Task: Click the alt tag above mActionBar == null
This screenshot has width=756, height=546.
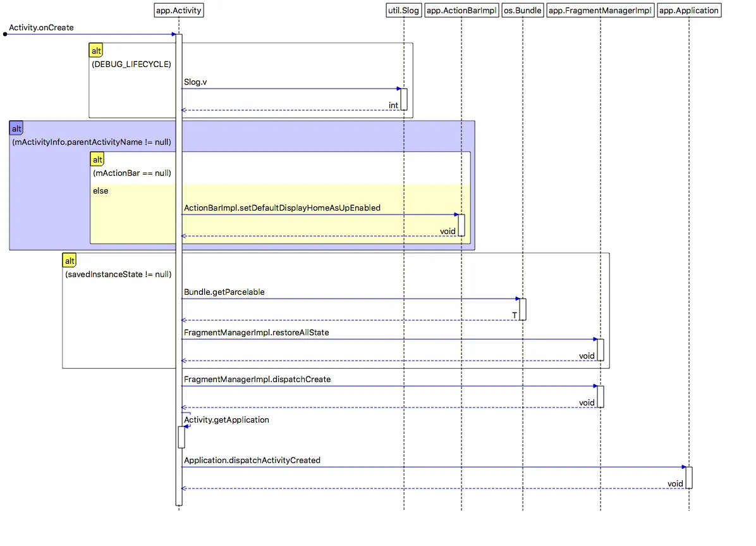Action: coord(97,159)
